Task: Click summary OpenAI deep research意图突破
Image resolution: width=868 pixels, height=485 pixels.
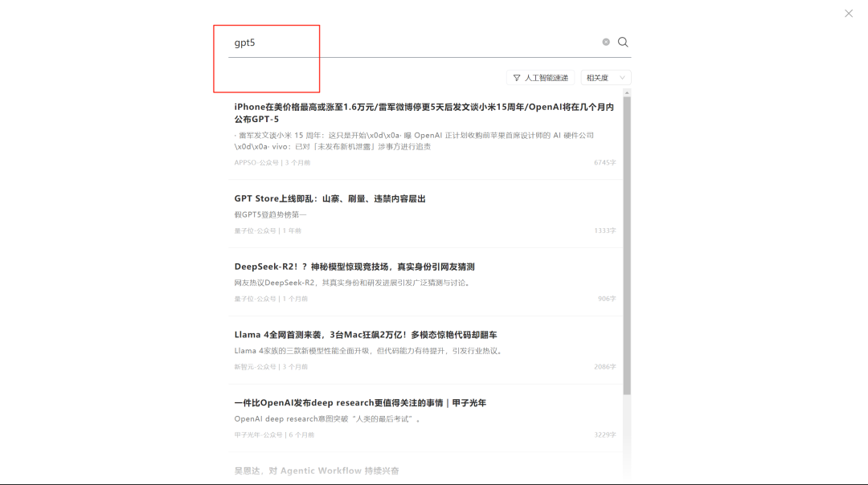Action: click(x=327, y=418)
